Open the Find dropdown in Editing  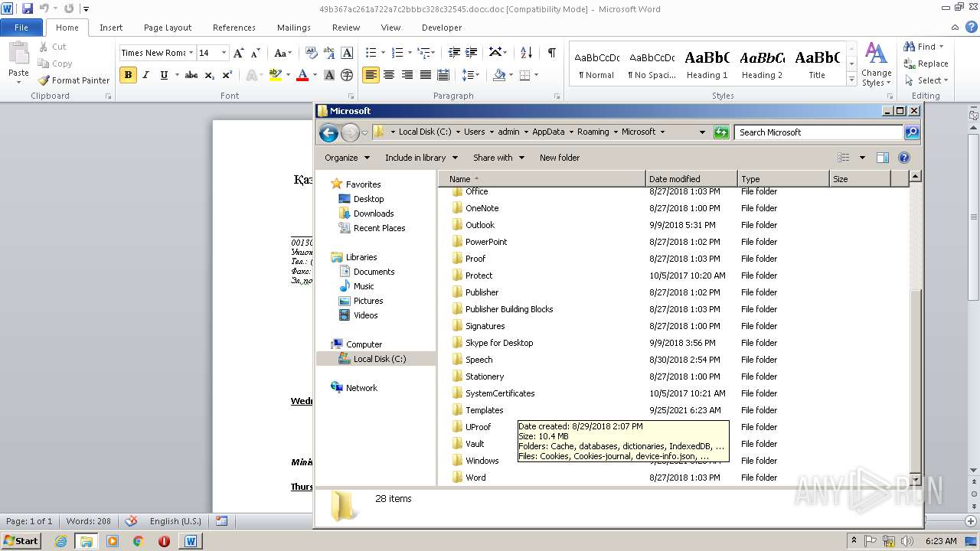(941, 47)
